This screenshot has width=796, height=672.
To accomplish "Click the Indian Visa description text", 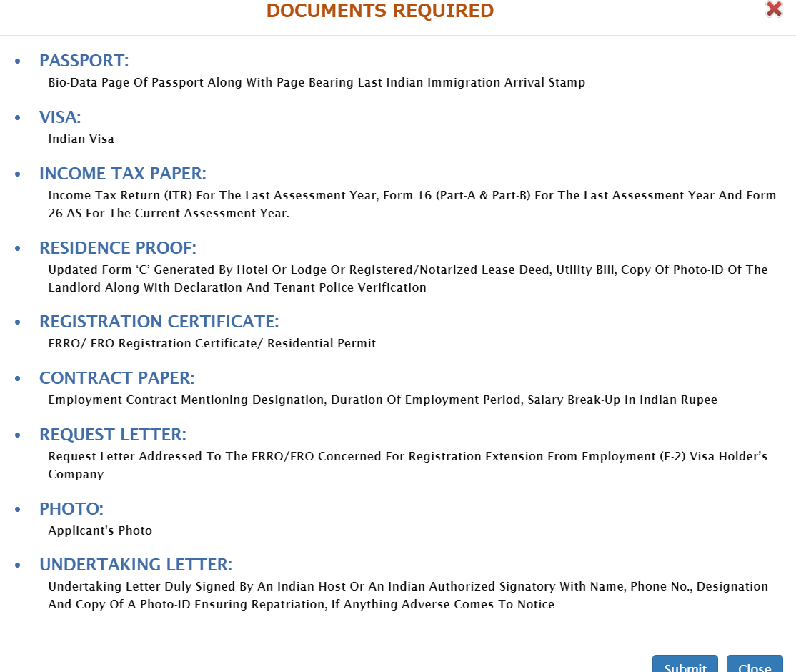I will click(x=81, y=139).
